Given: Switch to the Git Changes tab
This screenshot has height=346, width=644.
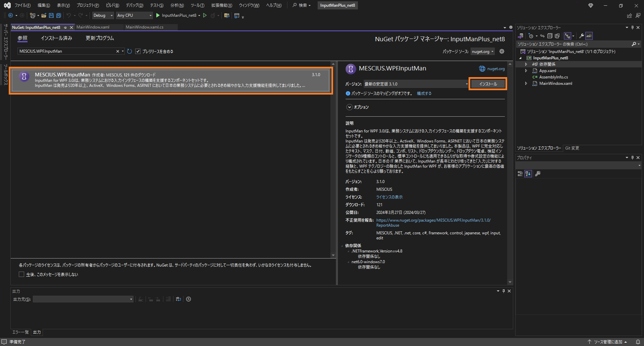Looking at the screenshot, I should click(572, 148).
